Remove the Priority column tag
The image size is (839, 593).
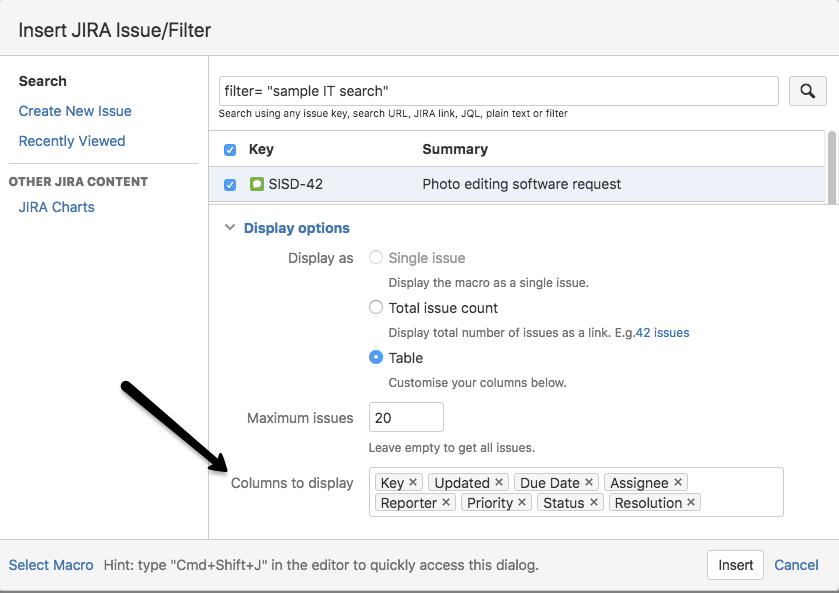522,503
